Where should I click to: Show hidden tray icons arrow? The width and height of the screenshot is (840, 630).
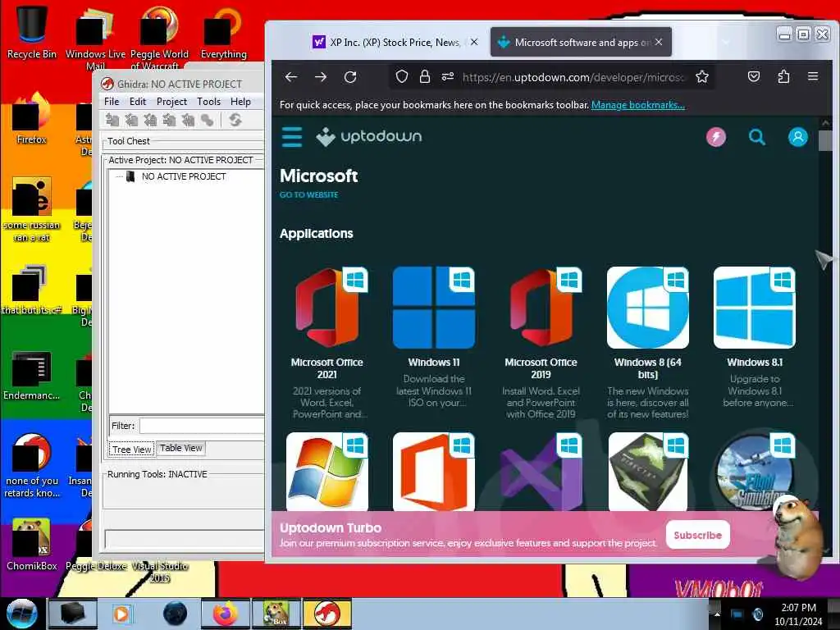point(717,614)
